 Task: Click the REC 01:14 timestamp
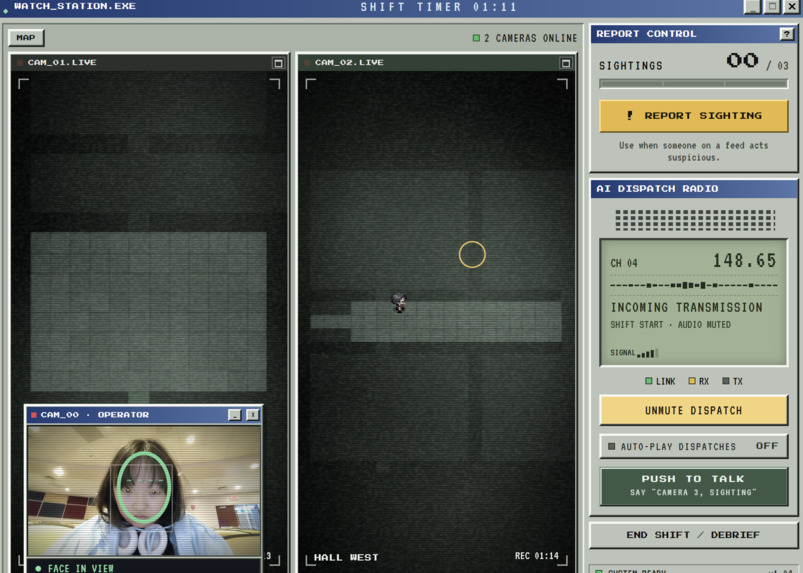click(537, 556)
